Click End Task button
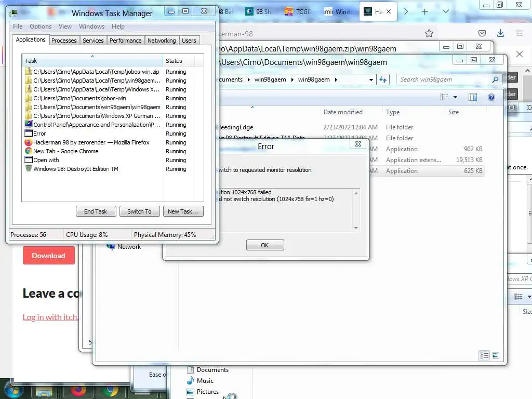The height and width of the screenshot is (399, 532). (x=96, y=211)
